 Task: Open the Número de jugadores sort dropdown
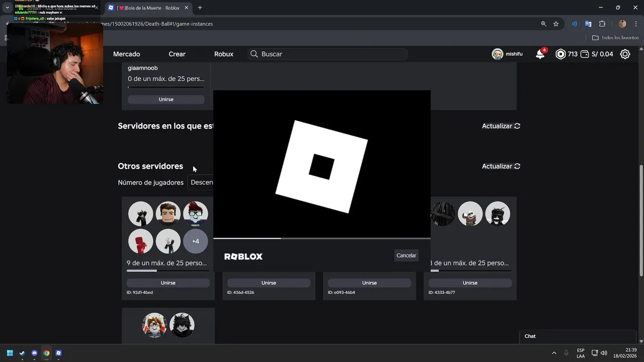(x=201, y=183)
